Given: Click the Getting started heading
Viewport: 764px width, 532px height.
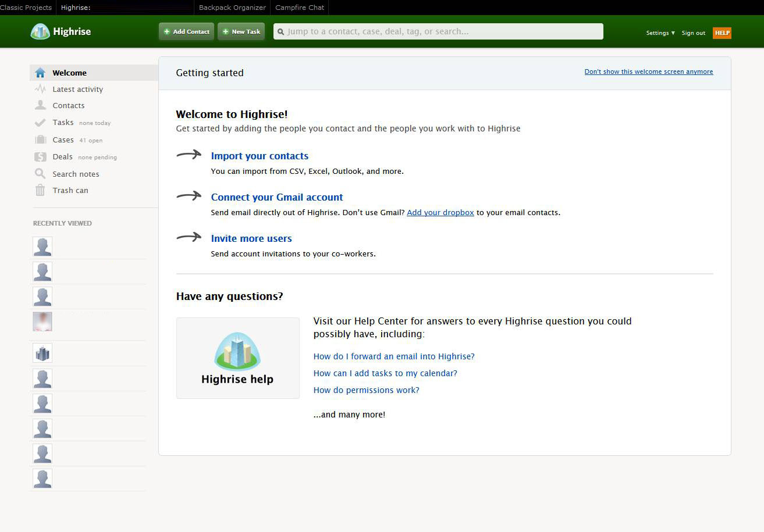Looking at the screenshot, I should click(209, 73).
